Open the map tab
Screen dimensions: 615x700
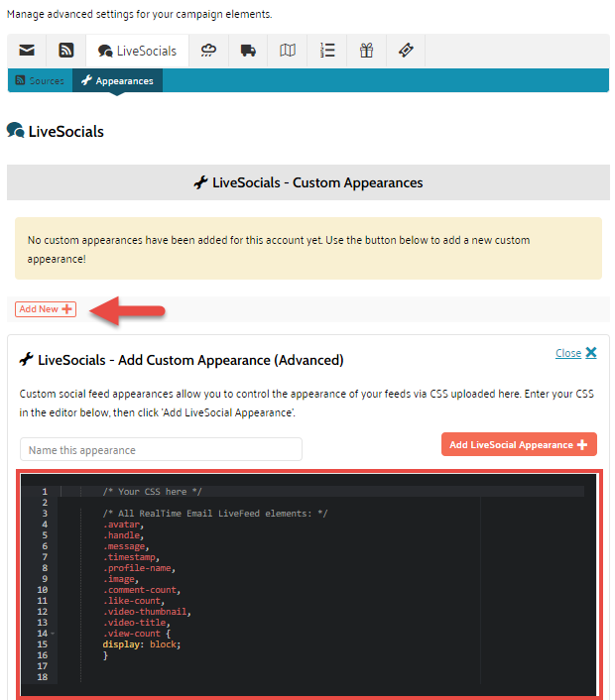coord(288,51)
